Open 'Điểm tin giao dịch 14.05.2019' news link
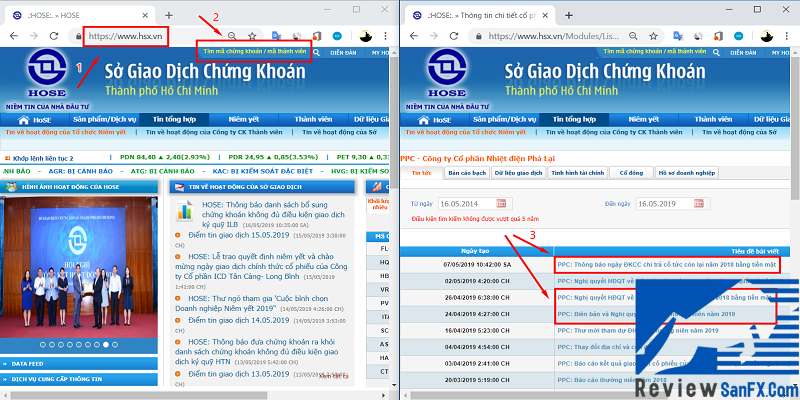This screenshot has height=400, width=800. pyautogui.click(x=239, y=320)
